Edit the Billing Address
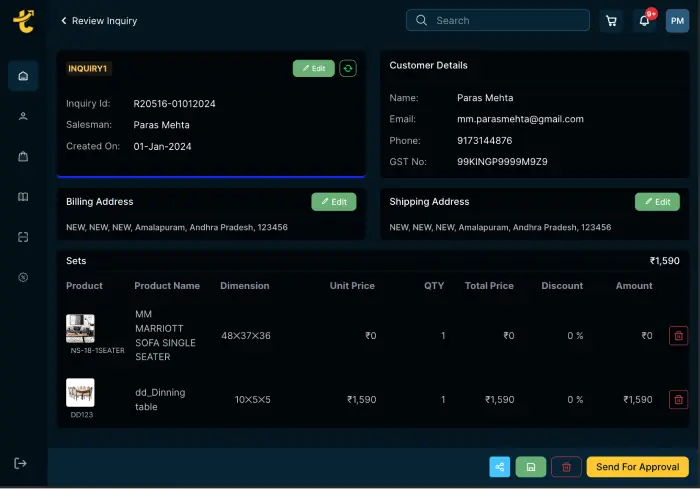 click(x=333, y=202)
